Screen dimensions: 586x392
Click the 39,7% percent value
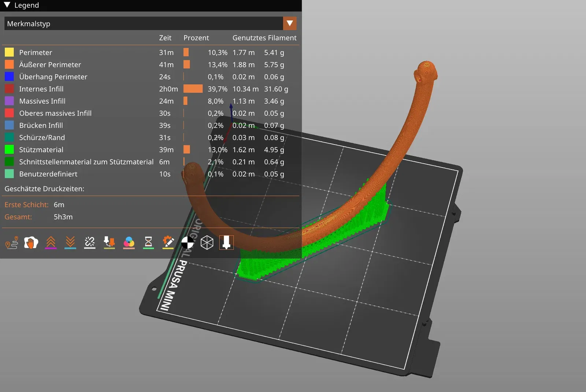coord(218,89)
